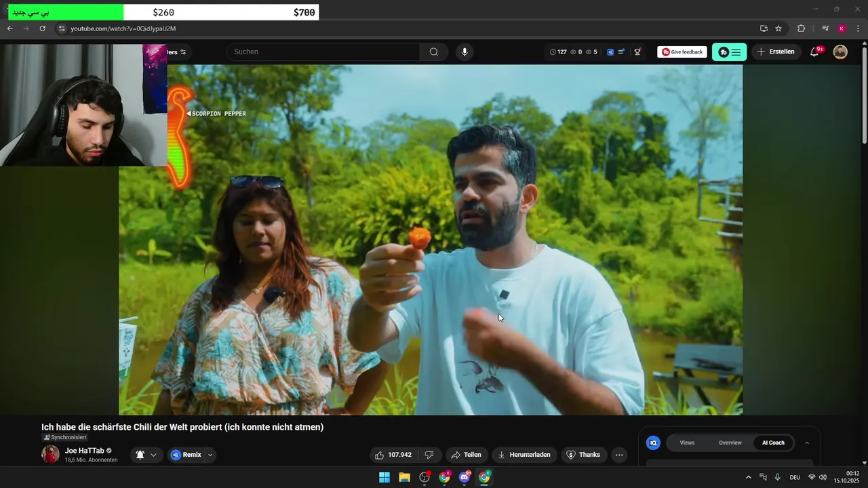Image resolution: width=868 pixels, height=488 pixels.
Task: Open the volume speaker tray icon
Action: 823,477
